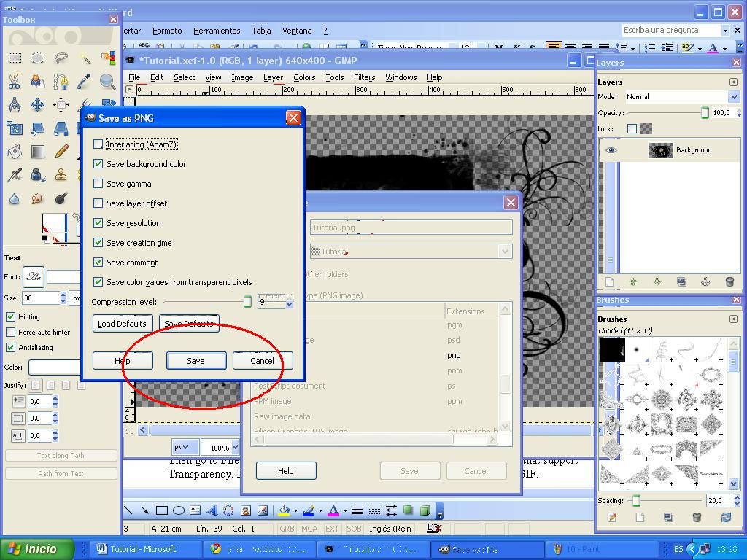
Task: Select the Fuzzy Select (magic wand) tool
Action: (86, 58)
